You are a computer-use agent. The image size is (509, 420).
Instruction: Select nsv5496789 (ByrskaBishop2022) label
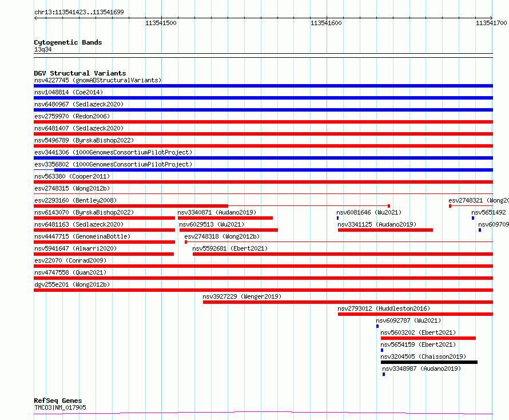[x=84, y=140]
